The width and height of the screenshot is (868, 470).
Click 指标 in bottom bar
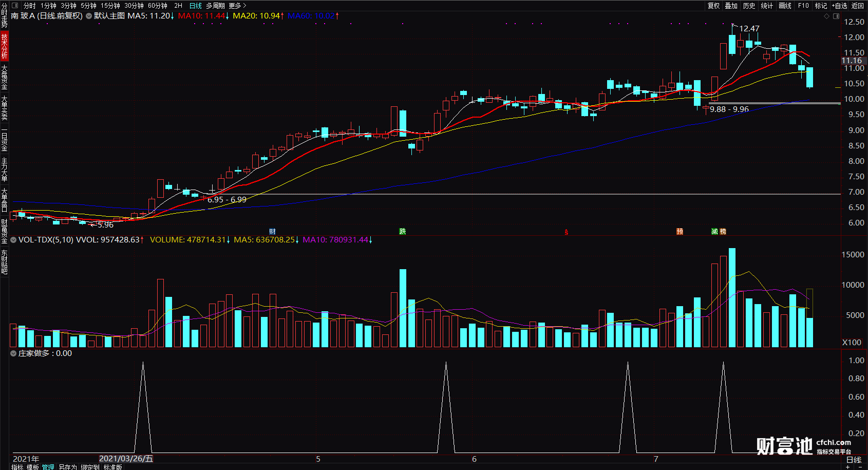click(17, 467)
